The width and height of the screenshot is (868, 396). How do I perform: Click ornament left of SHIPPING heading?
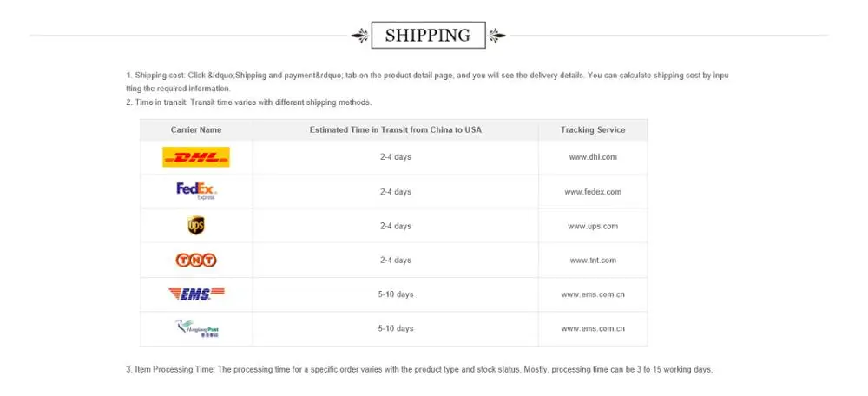coord(360,36)
